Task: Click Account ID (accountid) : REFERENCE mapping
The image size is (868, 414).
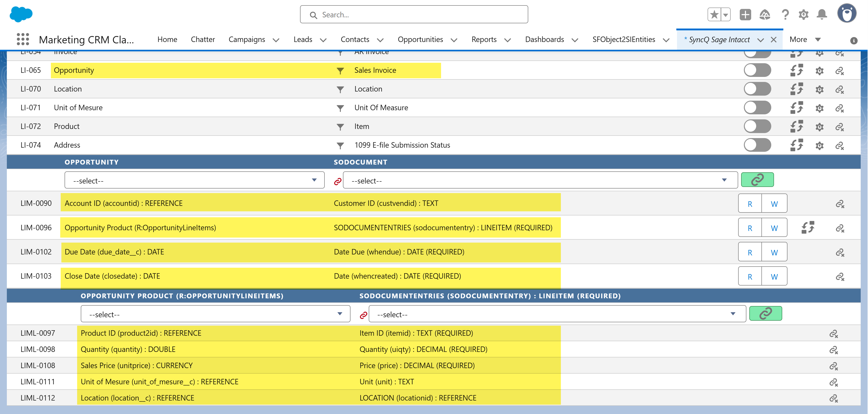Action: [123, 203]
